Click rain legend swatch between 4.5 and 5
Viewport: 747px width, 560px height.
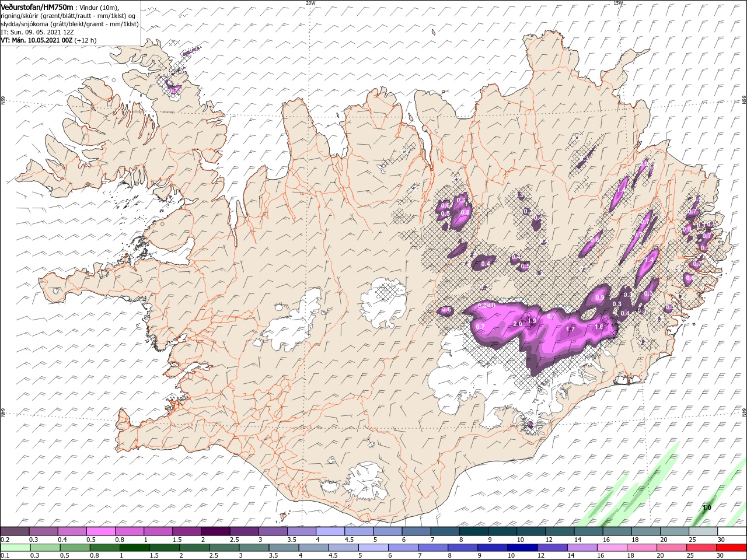tap(343, 548)
